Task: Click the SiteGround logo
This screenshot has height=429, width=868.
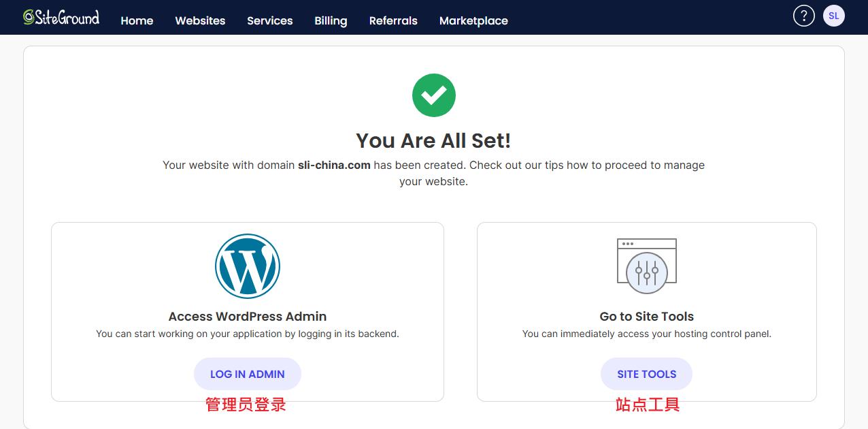Action: click(61, 17)
